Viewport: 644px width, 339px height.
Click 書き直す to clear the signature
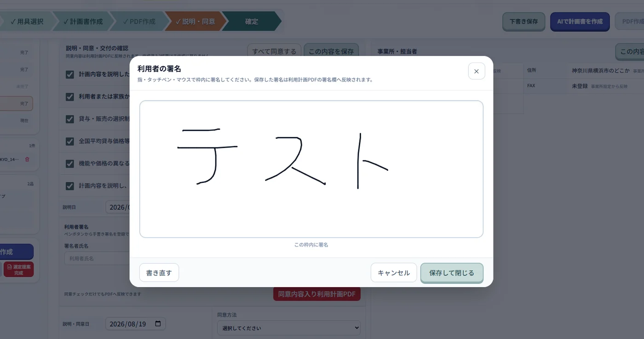159,272
